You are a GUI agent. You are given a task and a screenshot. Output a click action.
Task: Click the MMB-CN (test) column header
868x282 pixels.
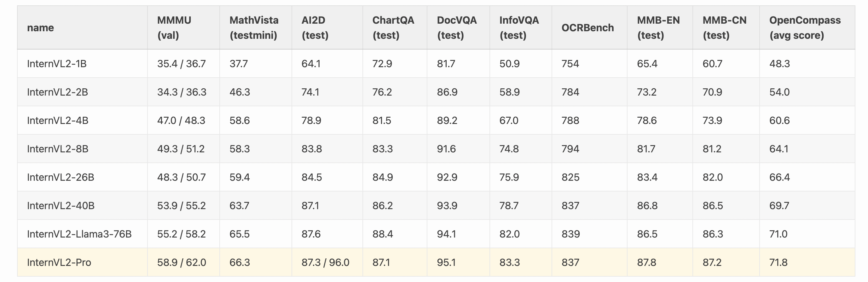coord(725,28)
